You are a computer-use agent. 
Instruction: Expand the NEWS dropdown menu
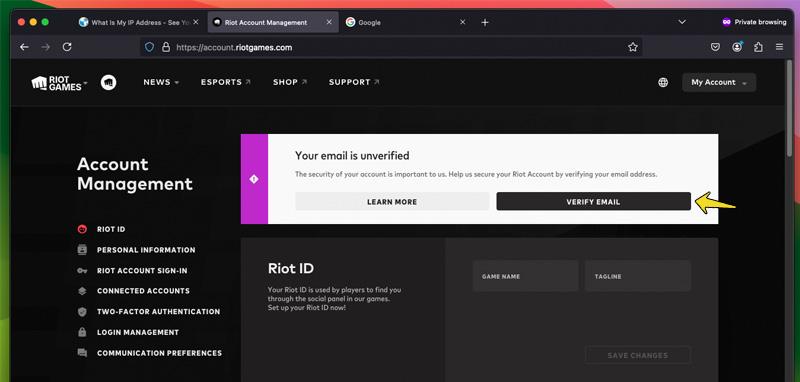pos(161,82)
